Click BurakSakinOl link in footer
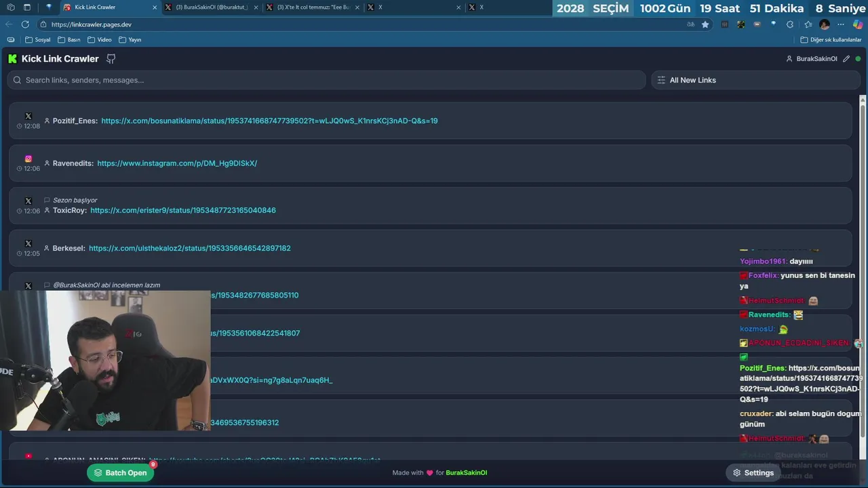Image resolution: width=868 pixels, height=488 pixels. (466, 473)
